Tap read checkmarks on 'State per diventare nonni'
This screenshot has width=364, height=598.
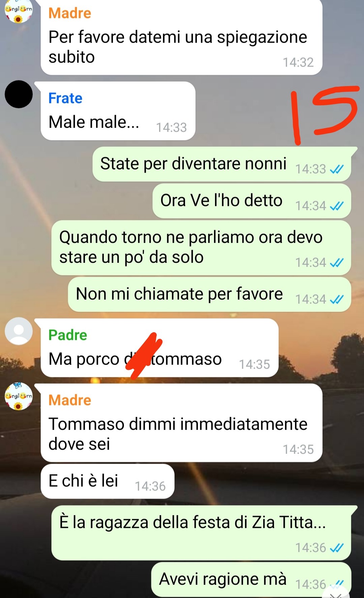click(x=336, y=169)
